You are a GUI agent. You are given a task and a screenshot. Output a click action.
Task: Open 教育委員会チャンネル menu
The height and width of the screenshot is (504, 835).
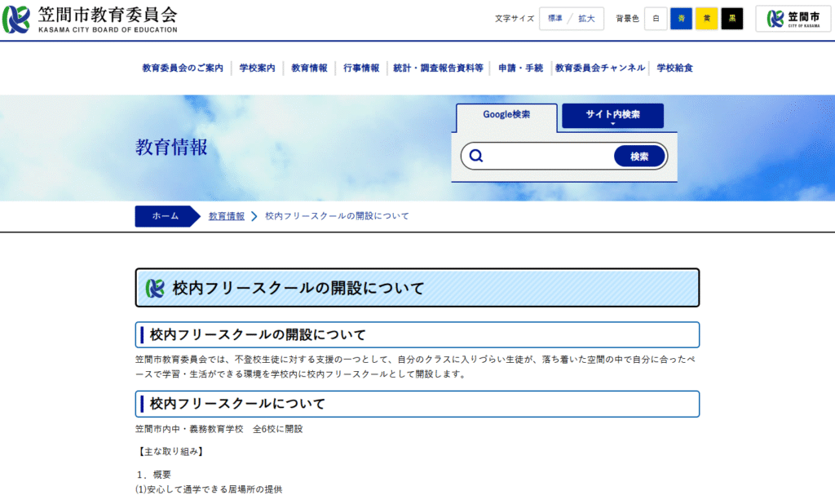point(599,69)
